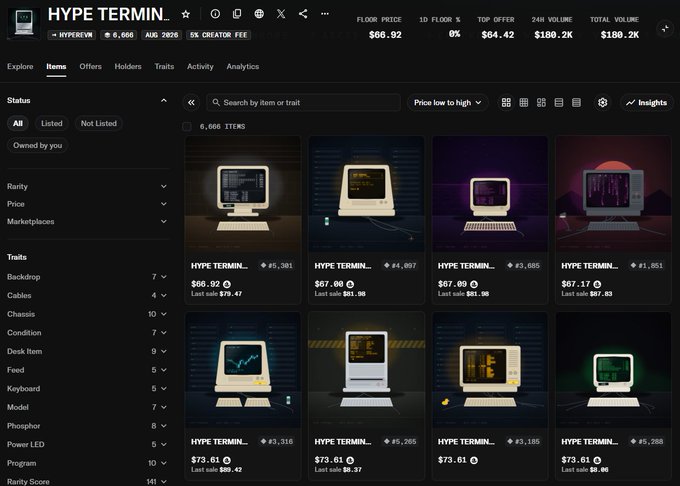Switch to the Explore tab
This screenshot has width=680, height=486.
20,66
